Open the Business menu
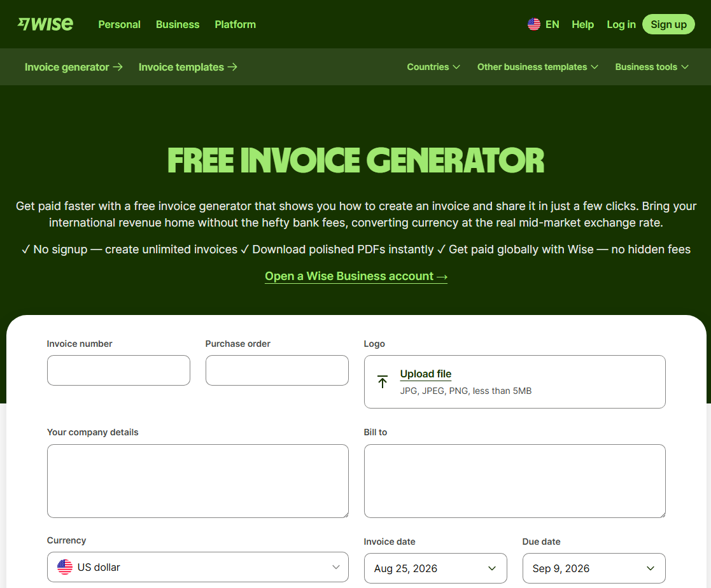 point(178,24)
